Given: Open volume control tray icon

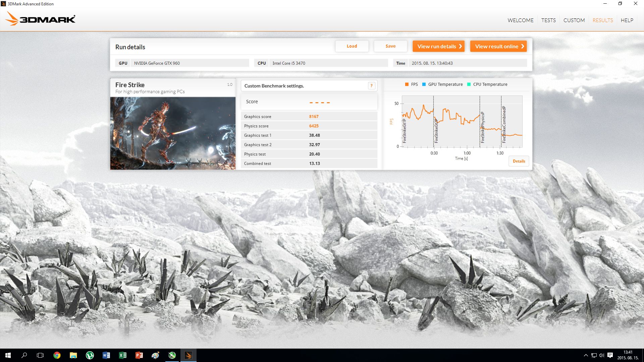Looking at the screenshot, I should tap(601, 355).
